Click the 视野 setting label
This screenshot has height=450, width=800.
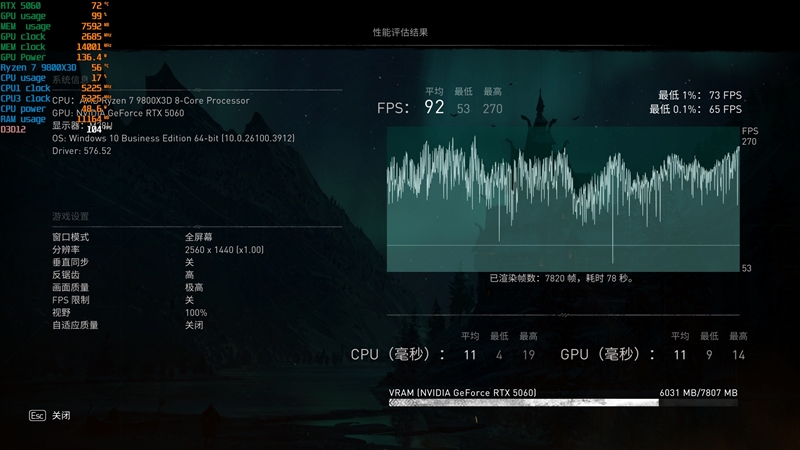click(x=61, y=313)
